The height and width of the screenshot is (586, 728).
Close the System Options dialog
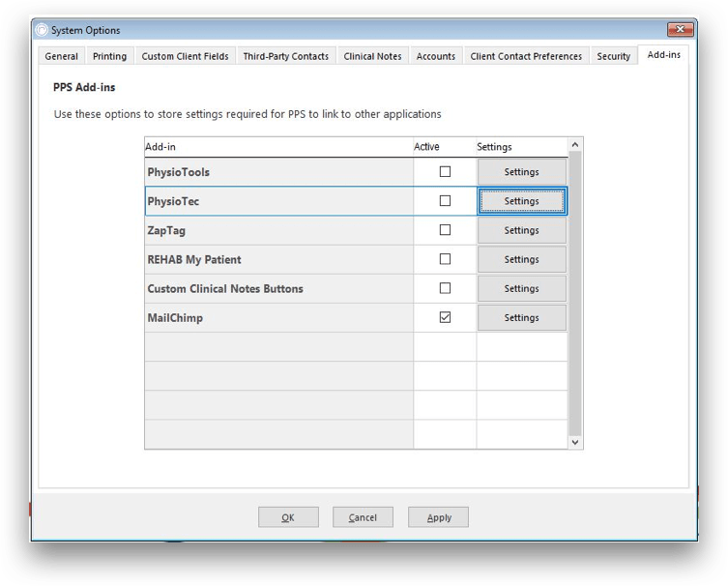[681, 29]
